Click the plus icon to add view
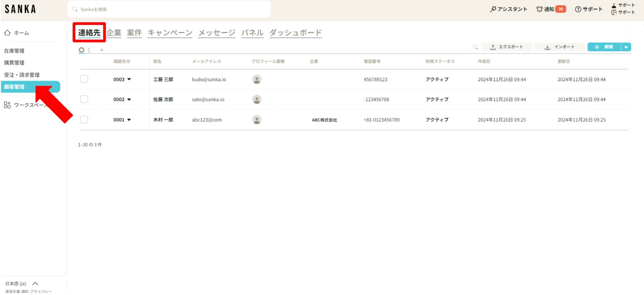 102,50
